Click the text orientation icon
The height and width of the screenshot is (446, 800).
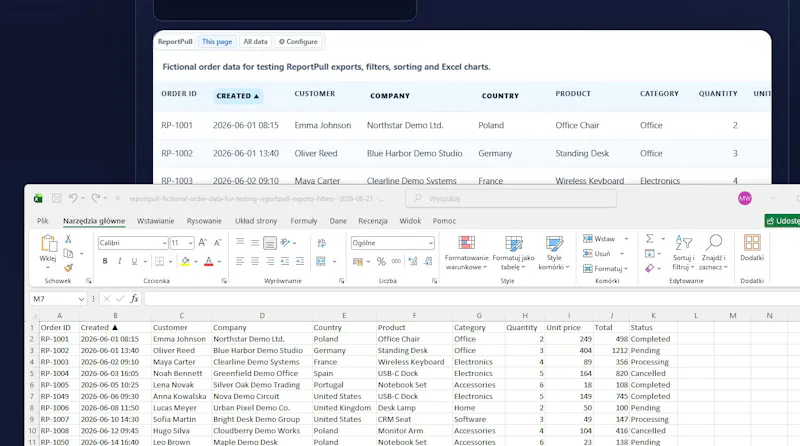coord(286,243)
